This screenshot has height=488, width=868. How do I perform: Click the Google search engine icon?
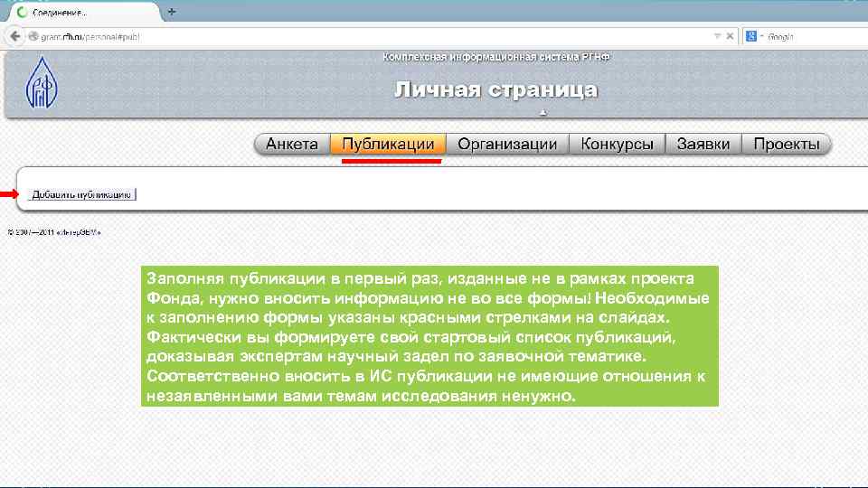point(751,36)
